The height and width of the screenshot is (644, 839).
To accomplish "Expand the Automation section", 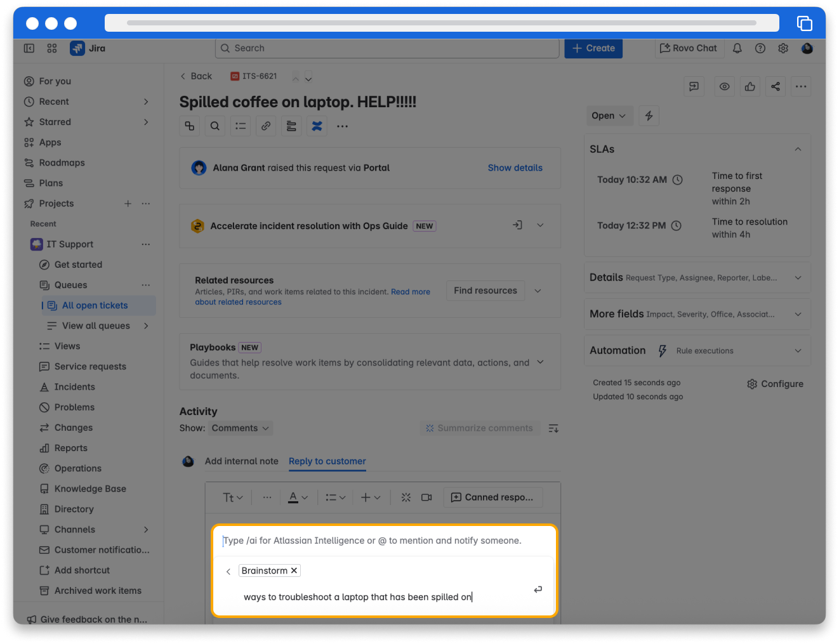I will tap(798, 351).
